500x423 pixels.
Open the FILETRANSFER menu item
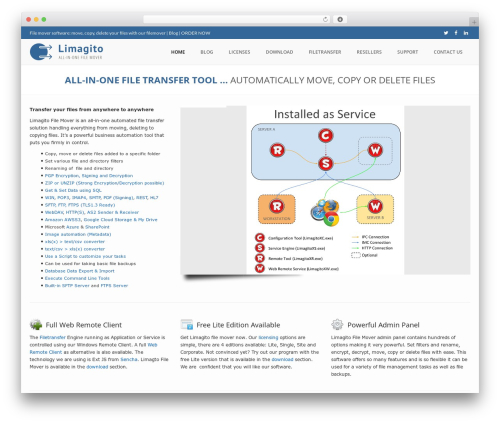tap(325, 52)
